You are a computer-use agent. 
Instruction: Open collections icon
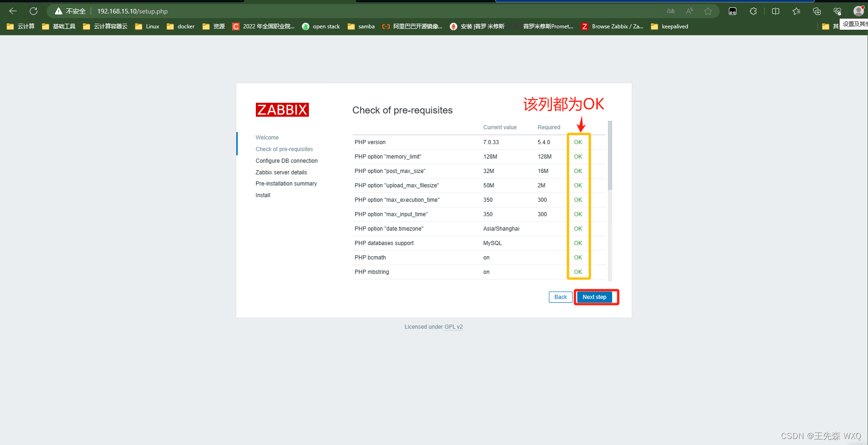pos(817,11)
